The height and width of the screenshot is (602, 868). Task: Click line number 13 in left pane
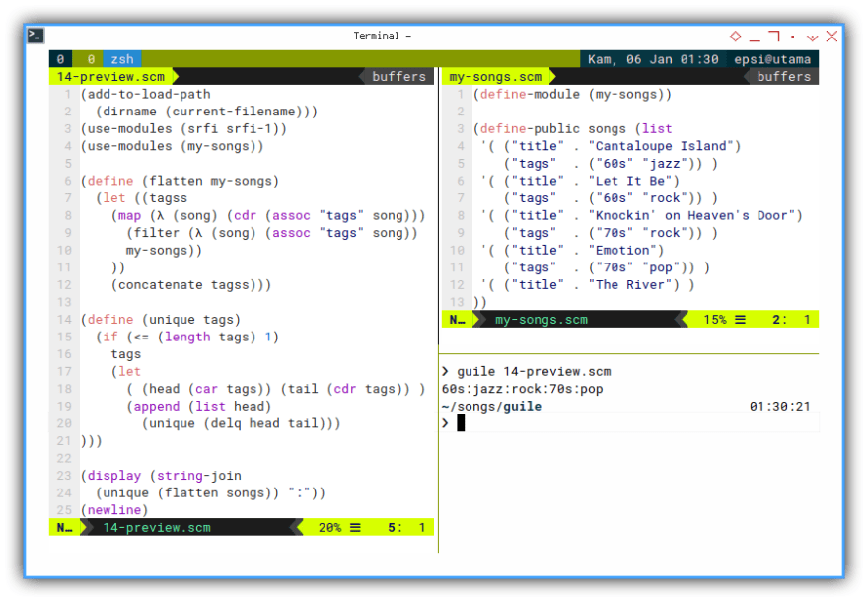[x=64, y=302]
